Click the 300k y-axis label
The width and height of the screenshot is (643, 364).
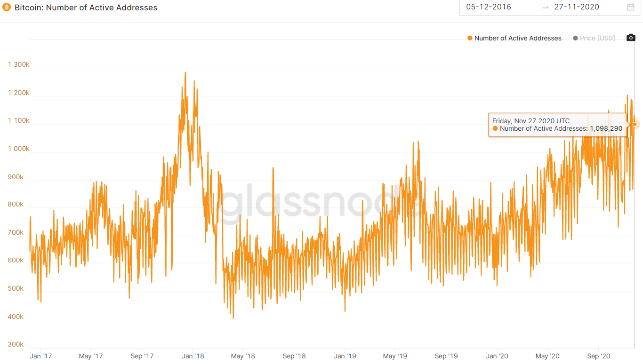pyautogui.click(x=16, y=344)
